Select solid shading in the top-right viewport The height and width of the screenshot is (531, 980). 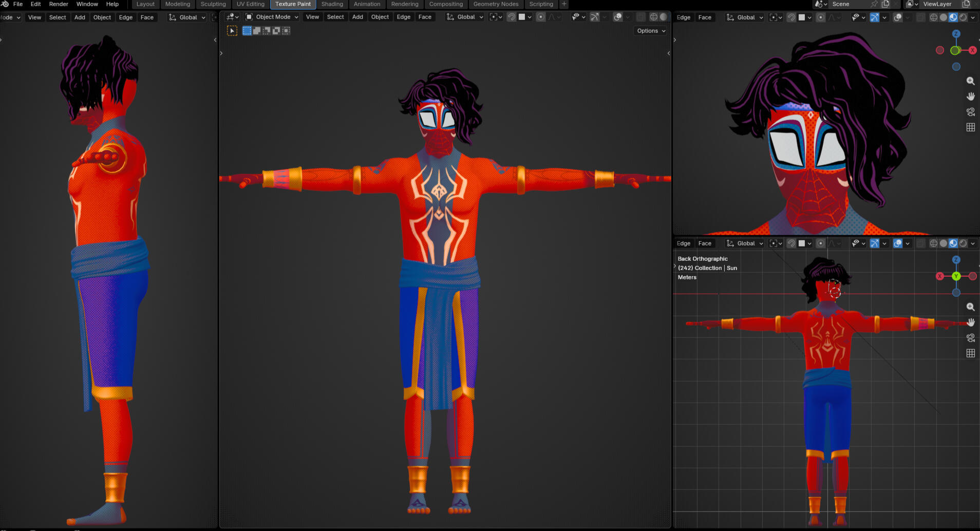tap(944, 17)
